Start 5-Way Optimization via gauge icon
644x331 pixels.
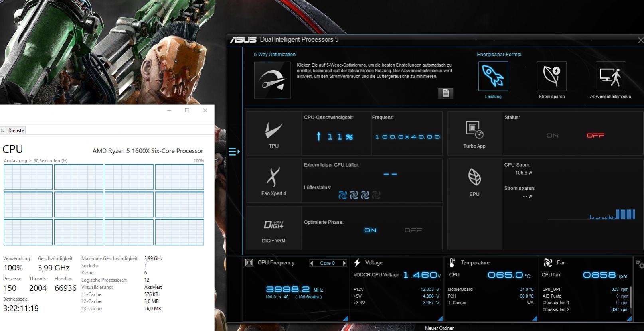coord(273,80)
